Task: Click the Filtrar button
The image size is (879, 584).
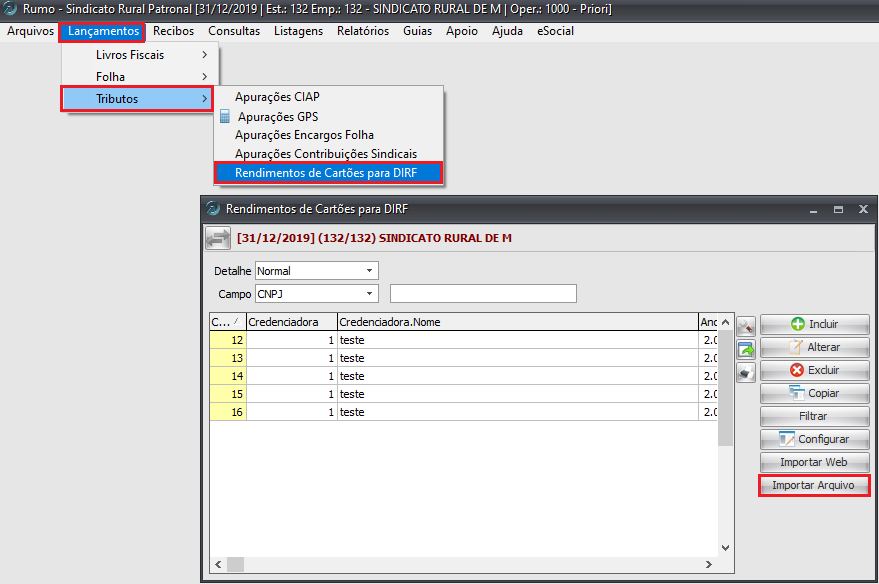Action: pos(815,416)
